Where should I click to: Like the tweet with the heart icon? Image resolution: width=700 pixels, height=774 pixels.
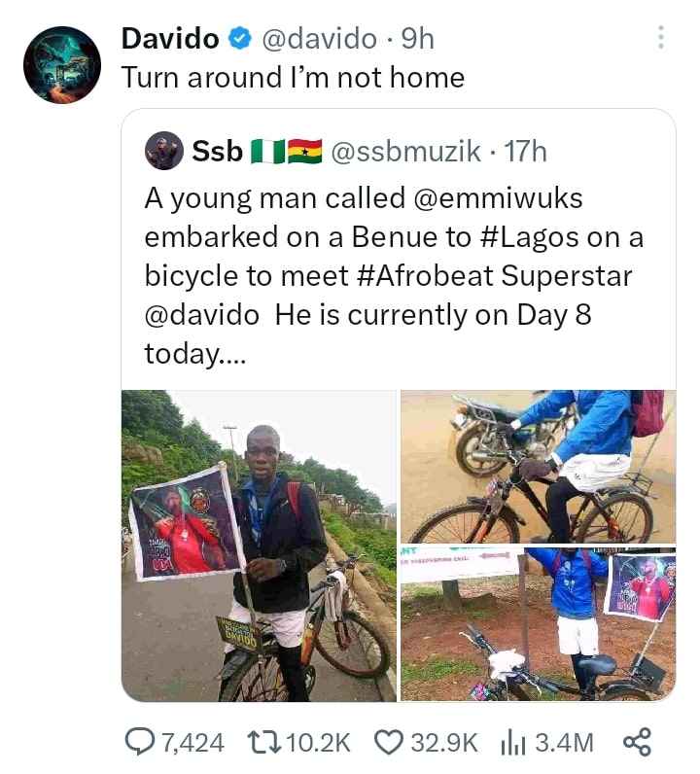pyautogui.click(x=390, y=742)
